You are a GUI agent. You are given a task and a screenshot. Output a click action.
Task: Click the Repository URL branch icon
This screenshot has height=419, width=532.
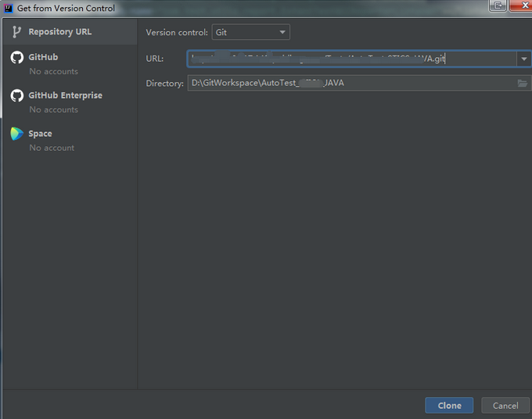(16, 32)
